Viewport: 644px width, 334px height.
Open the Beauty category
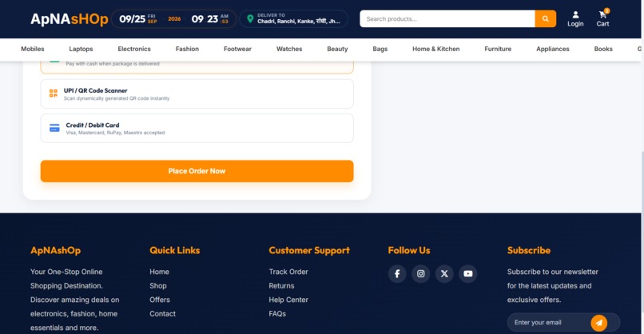[337, 49]
